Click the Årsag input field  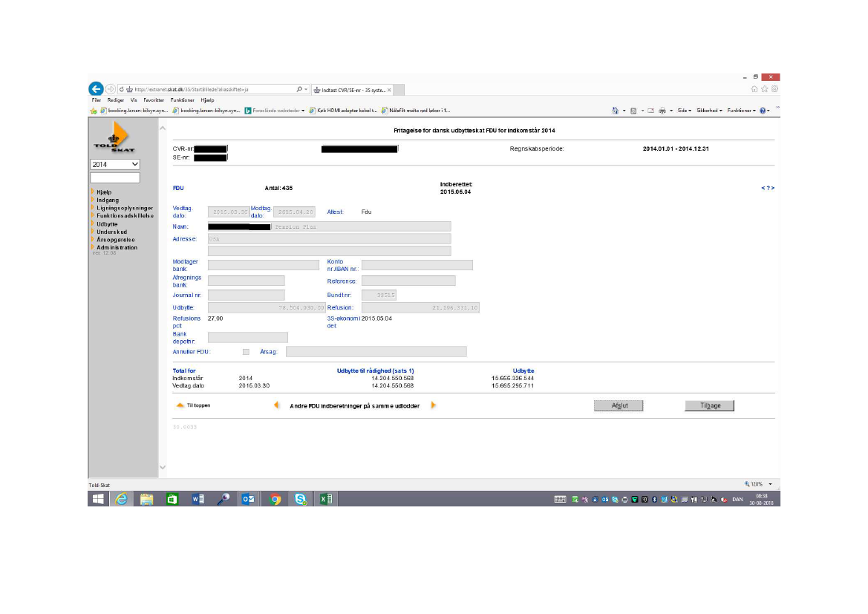[376, 352]
